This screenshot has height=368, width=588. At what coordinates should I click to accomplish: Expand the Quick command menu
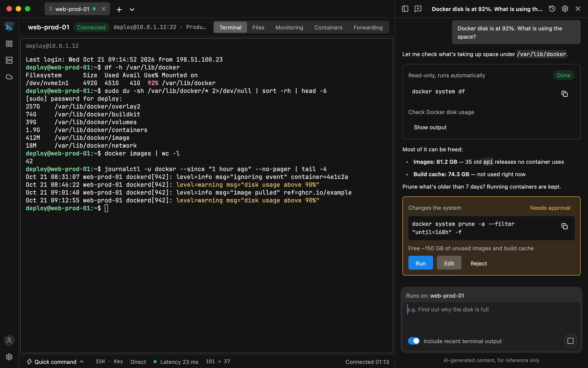coord(55,362)
